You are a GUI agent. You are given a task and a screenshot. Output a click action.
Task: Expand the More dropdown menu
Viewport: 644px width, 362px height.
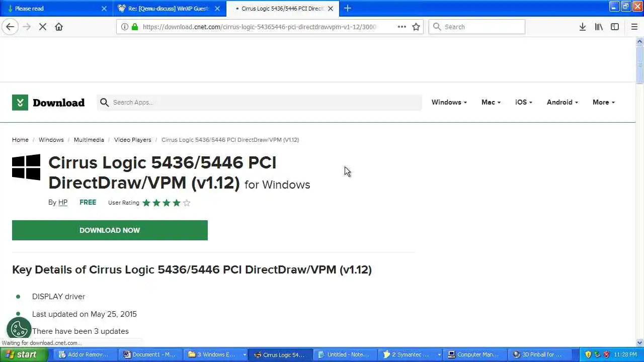[x=603, y=102]
